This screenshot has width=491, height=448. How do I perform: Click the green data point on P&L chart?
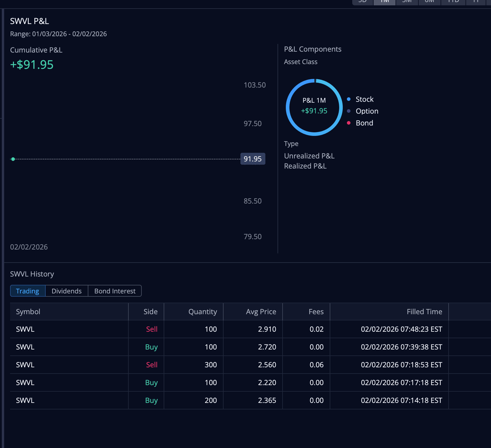[x=13, y=159]
